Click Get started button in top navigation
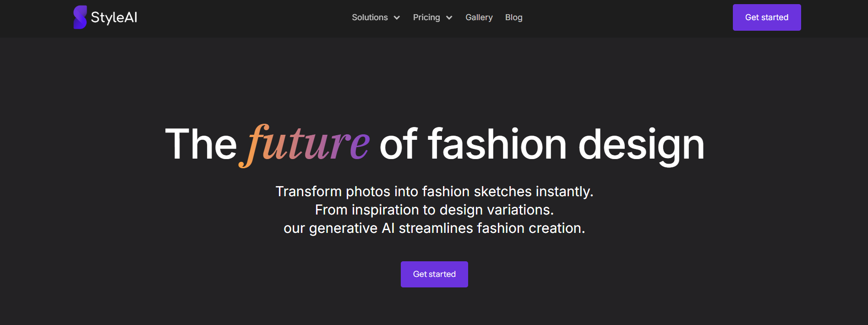 point(767,17)
